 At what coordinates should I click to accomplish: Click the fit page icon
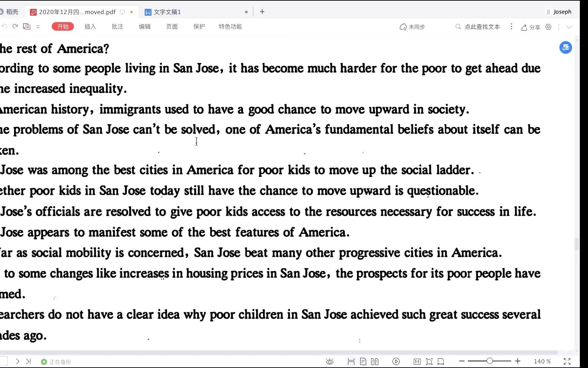429,362
